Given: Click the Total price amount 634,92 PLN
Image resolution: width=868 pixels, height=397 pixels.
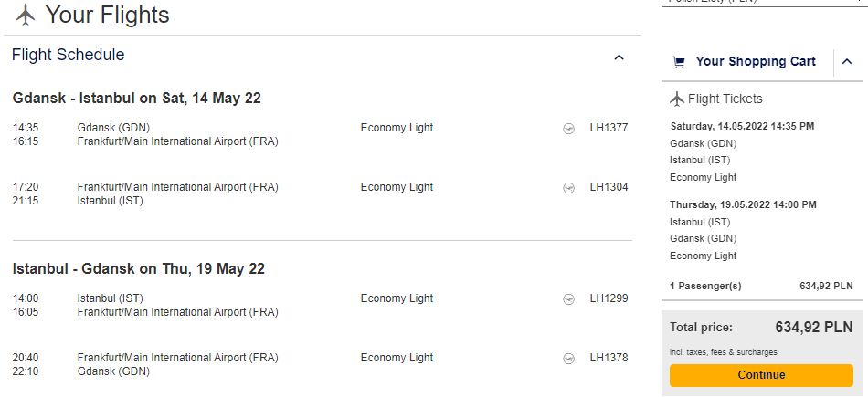Looking at the screenshot, I should pos(814,327).
